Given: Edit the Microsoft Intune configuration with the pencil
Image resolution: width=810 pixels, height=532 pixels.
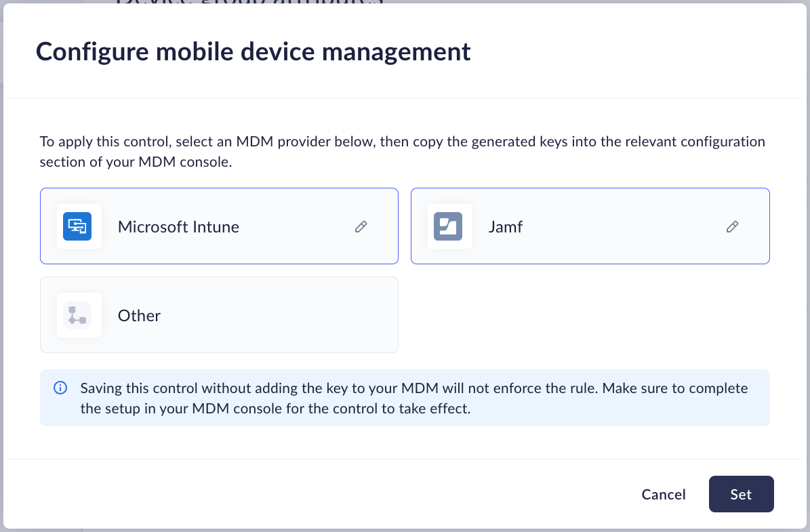Looking at the screenshot, I should point(361,227).
